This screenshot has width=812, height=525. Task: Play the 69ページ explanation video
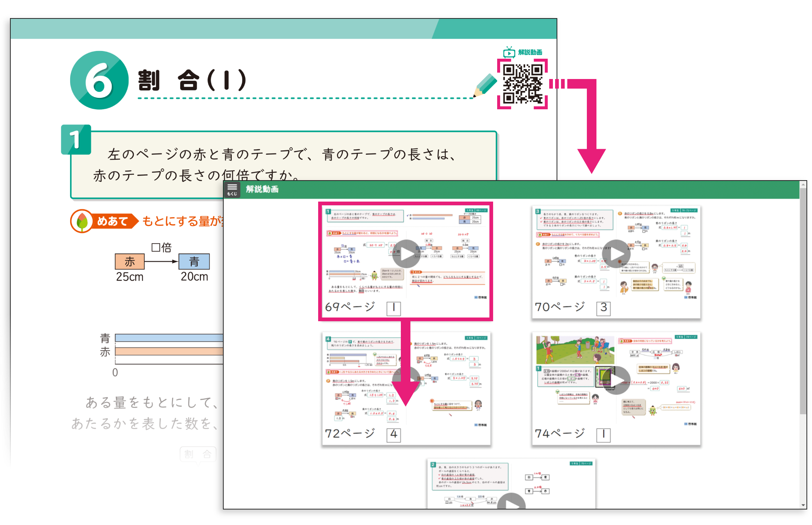pyautogui.click(x=406, y=254)
